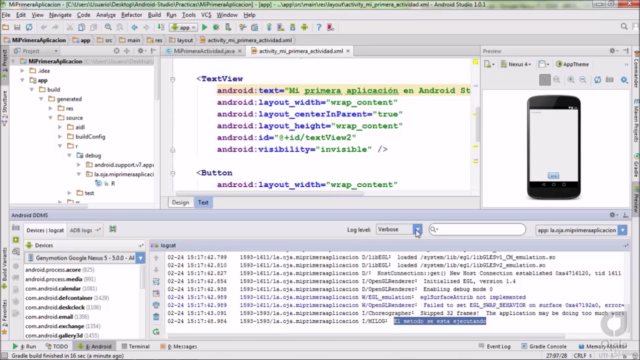The height and width of the screenshot is (360, 640).
Task: Click the Find magnifier icon in toolbar
Action: pos(108,27)
